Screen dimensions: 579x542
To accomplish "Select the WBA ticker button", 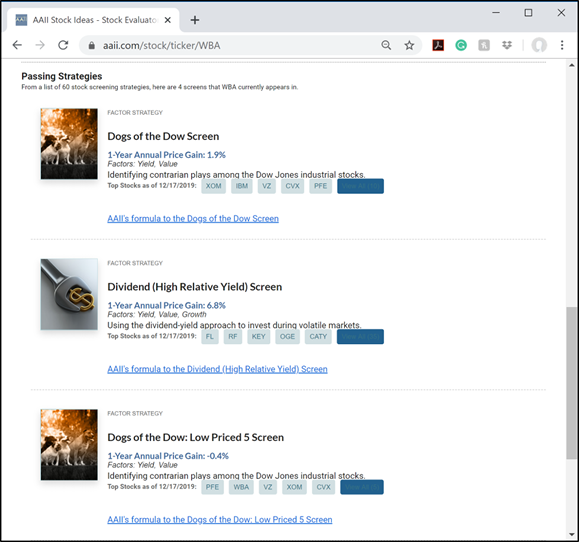I will pos(241,487).
